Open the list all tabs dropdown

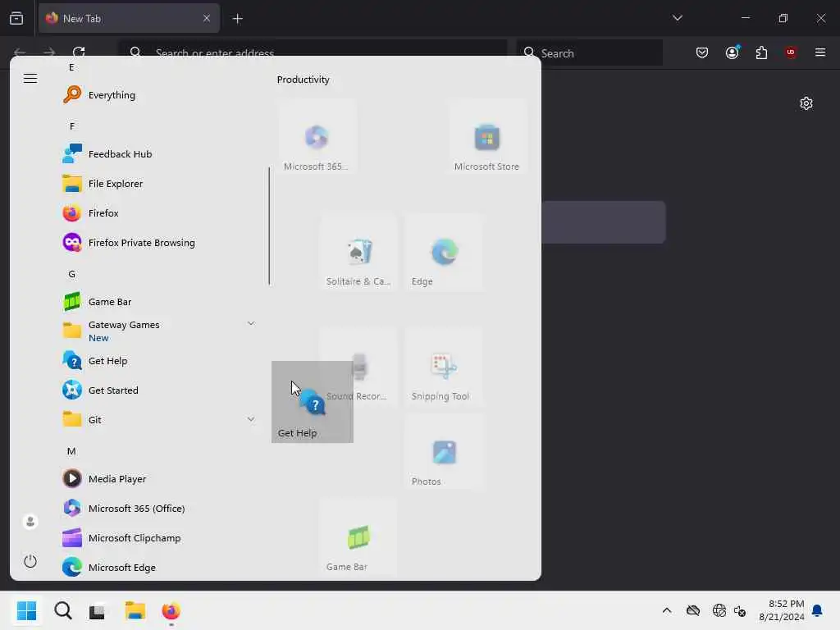point(677,18)
